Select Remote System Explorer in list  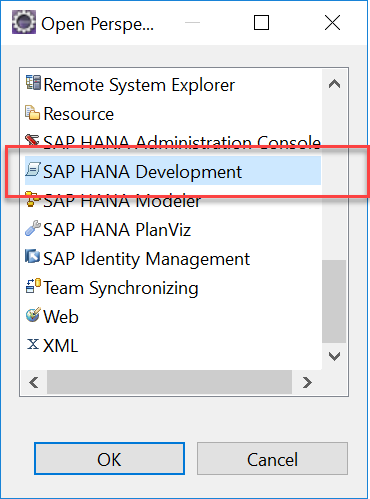(x=139, y=85)
